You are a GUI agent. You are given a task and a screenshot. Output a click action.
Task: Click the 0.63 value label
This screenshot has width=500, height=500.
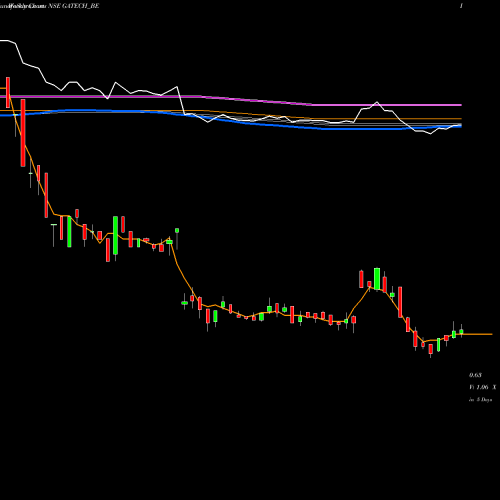tap(475, 375)
